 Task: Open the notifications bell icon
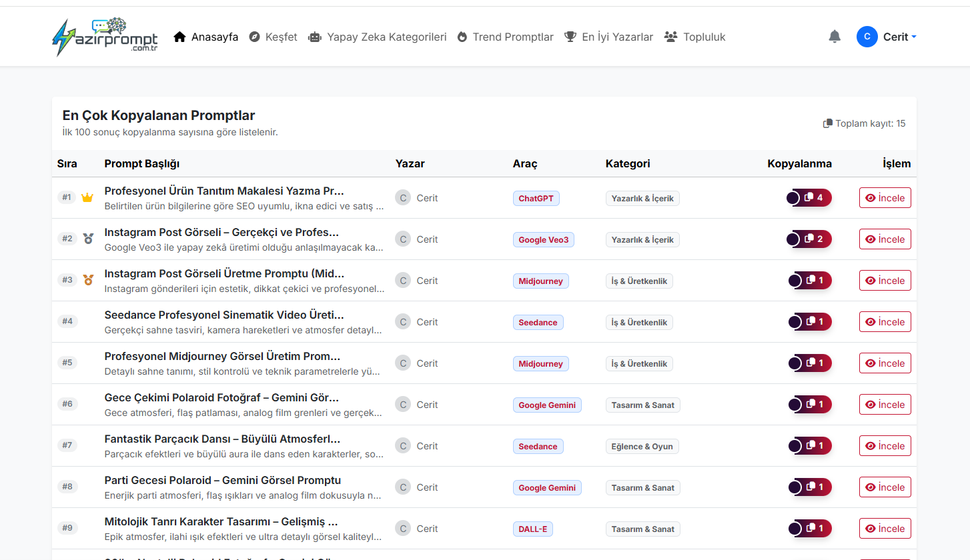(835, 37)
